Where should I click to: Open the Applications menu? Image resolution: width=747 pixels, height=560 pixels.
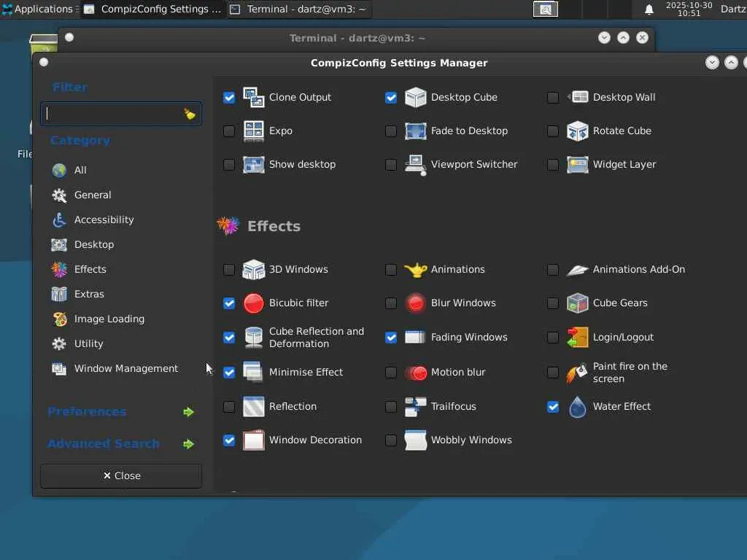coord(39,9)
